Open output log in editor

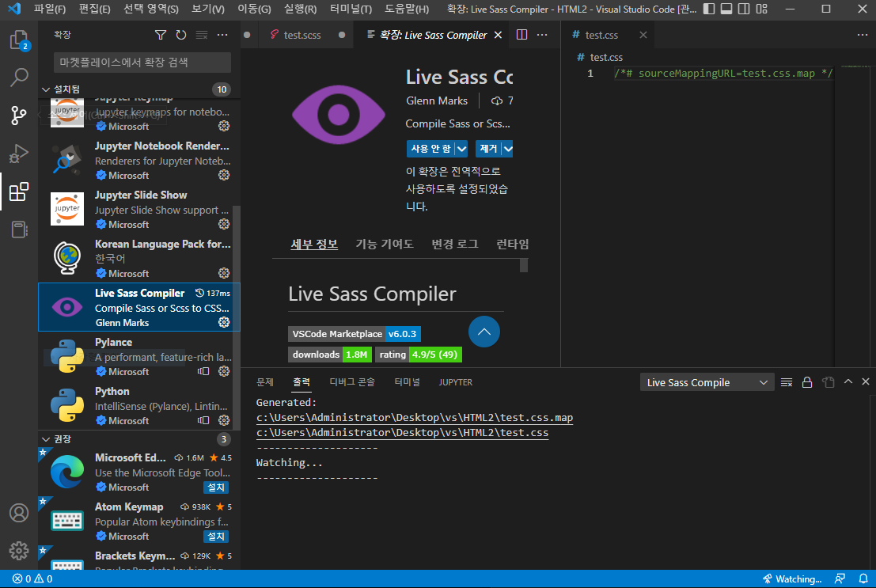828,382
